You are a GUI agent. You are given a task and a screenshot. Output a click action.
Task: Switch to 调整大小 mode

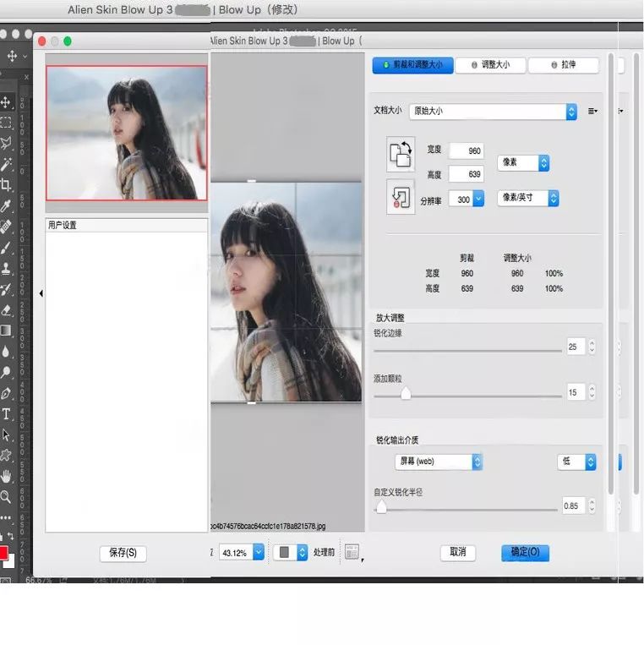pos(491,65)
